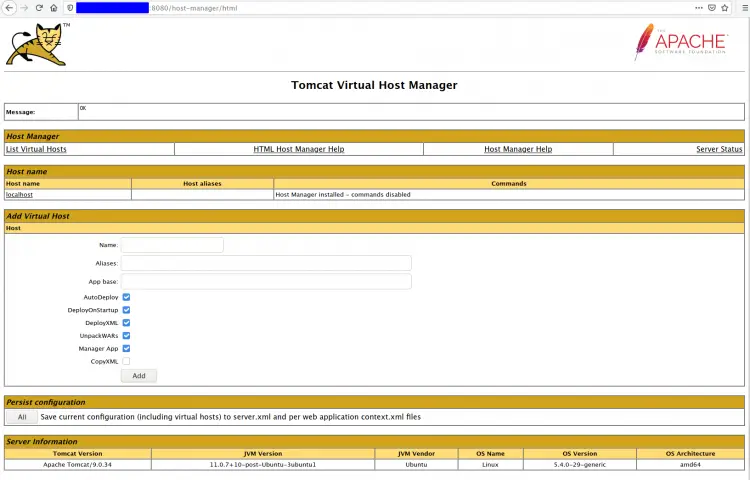Click the 'Tomcat Virtual Host Manager' heading
This screenshot has width=750, height=480.
375,85
